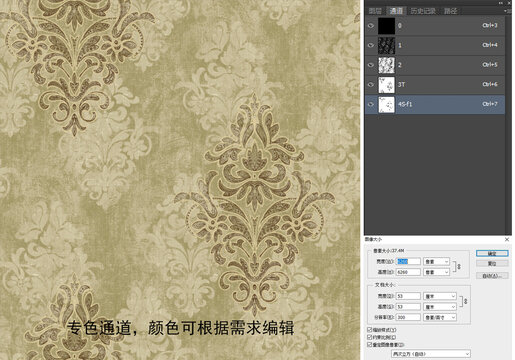Viewport: 515px width, 360px height.
Task: Close the channels panel group
Action: 509,3
